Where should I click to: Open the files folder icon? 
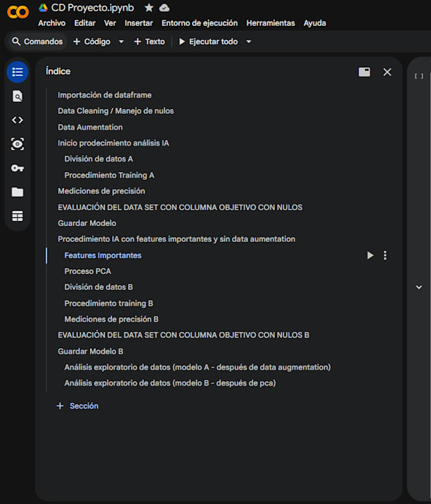[x=17, y=192]
